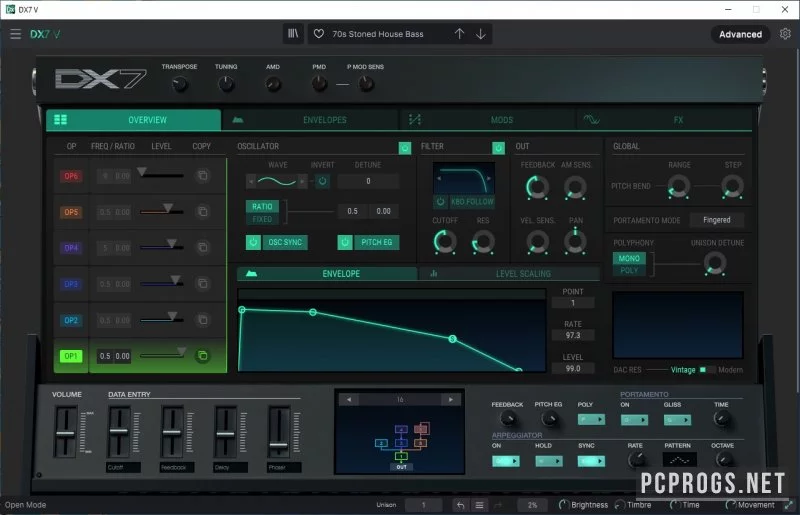The image size is (800, 515).
Task: Switch to the FX tab
Action: (x=664, y=120)
